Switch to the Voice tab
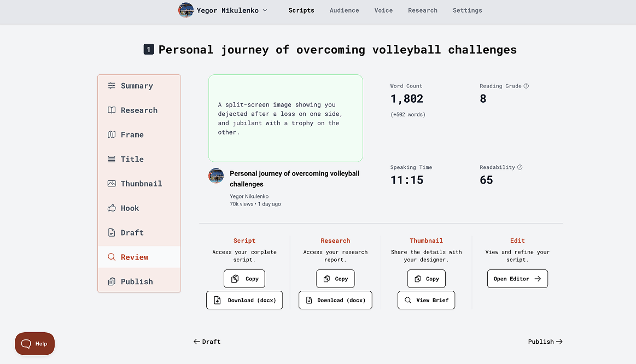 click(383, 10)
